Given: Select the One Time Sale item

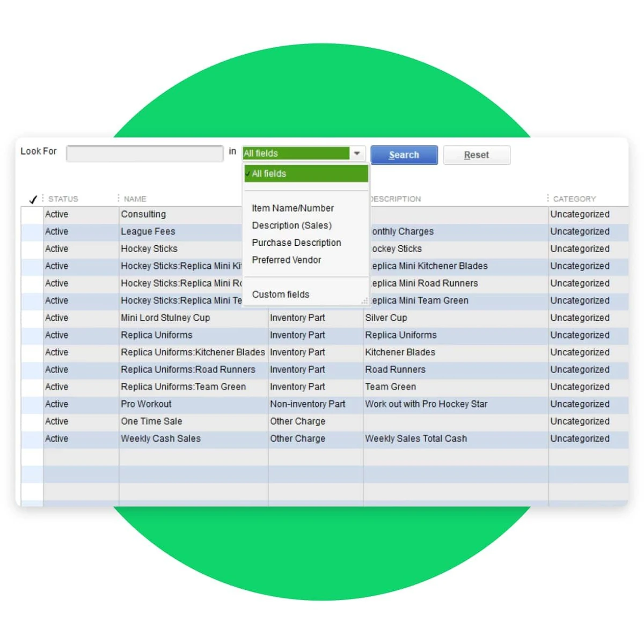Looking at the screenshot, I should click(x=151, y=421).
